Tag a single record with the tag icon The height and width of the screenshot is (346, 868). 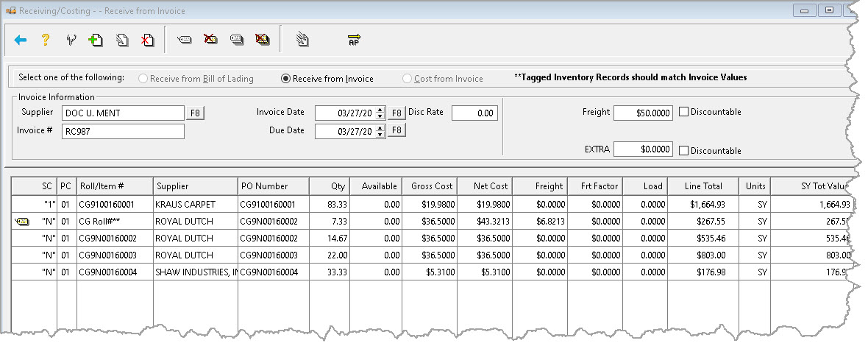tap(185, 40)
